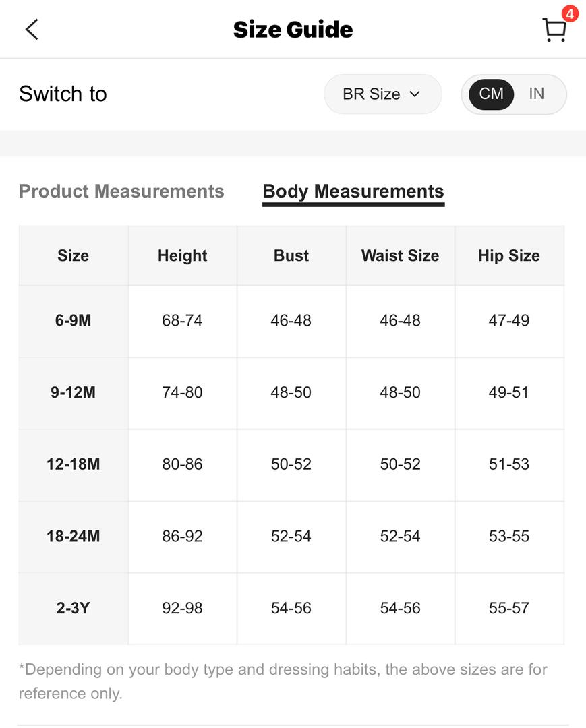
Task: Click the Size column header
Action: click(x=74, y=256)
